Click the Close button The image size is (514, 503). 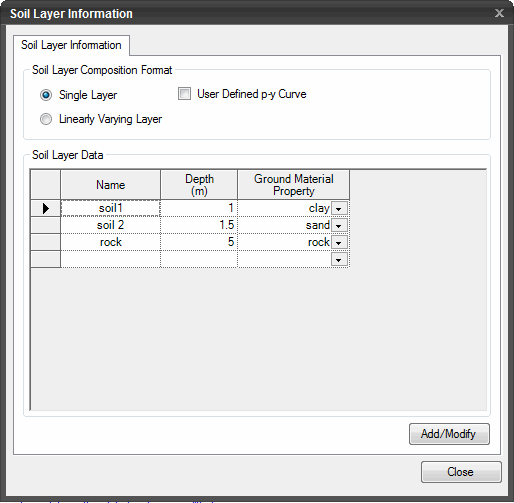click(x=461, y=472)
